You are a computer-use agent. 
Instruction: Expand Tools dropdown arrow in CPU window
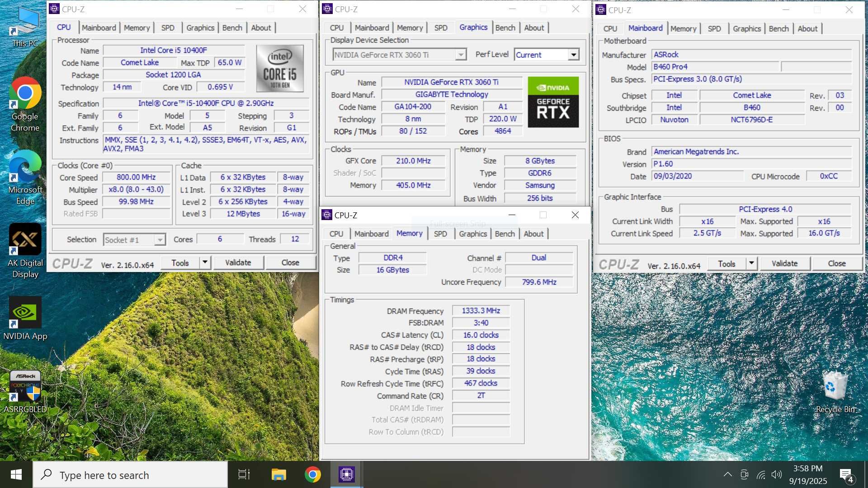(205, 263)
